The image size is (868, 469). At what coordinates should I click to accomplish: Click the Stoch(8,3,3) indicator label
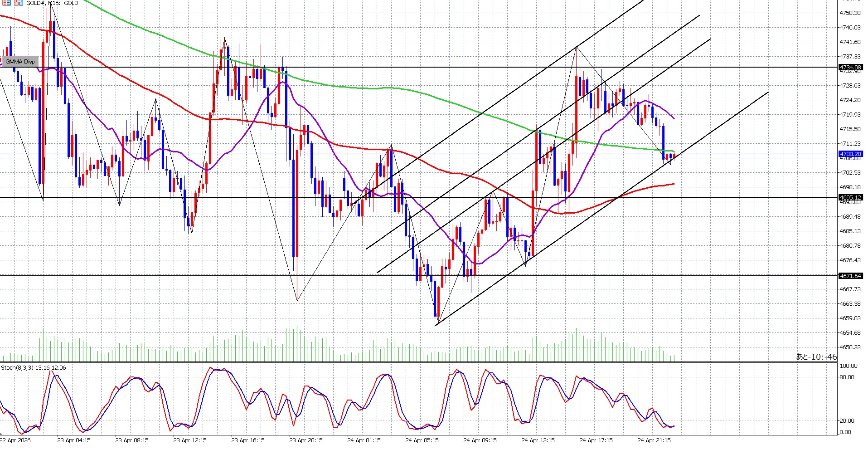tap(33, 368)
